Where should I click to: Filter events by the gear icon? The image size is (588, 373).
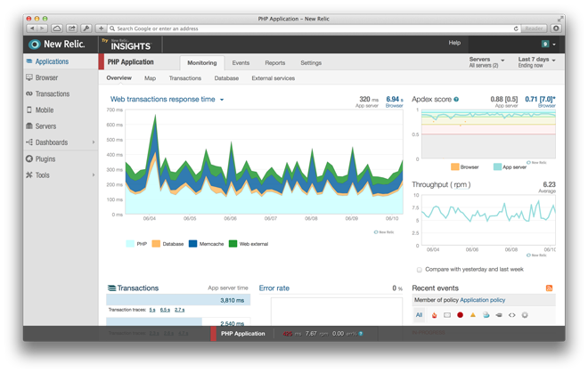(x=525, y=315)
